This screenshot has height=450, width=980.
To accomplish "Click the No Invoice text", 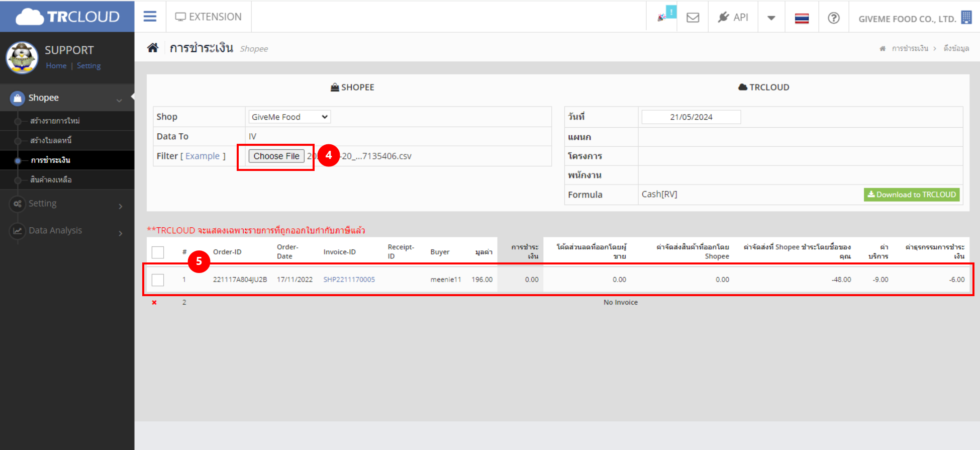I will [x=621, y=302].
